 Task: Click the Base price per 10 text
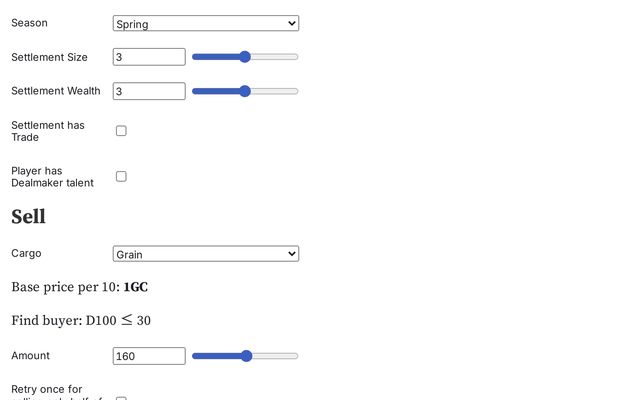pos(79,287)
